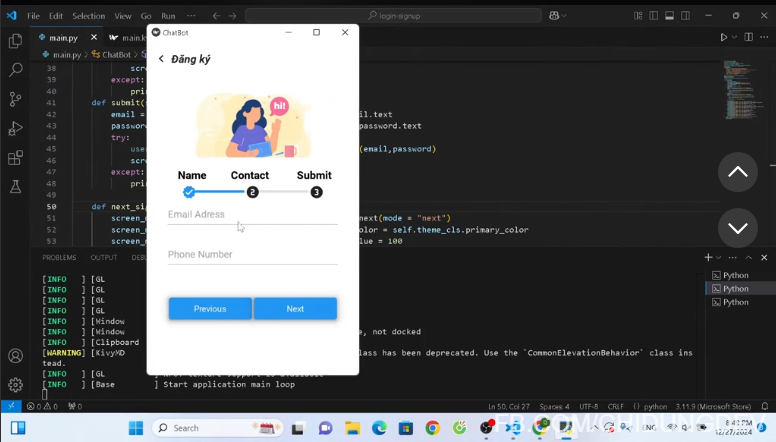Switch to the OUTPUT panel tab
The width and height of the screenshot is (776, 442).
pos(103,257)
